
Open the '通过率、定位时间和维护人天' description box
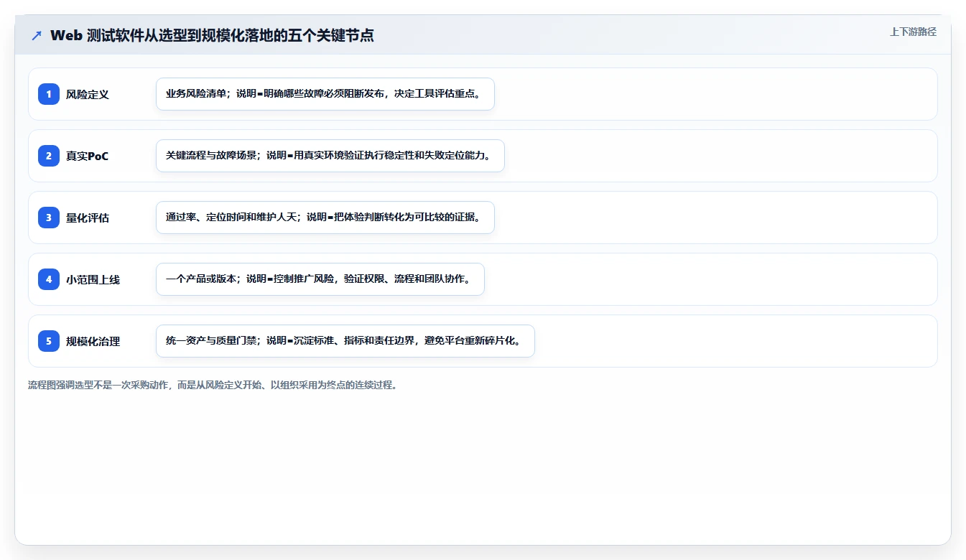pyautogui.click(x=325, y=218)
